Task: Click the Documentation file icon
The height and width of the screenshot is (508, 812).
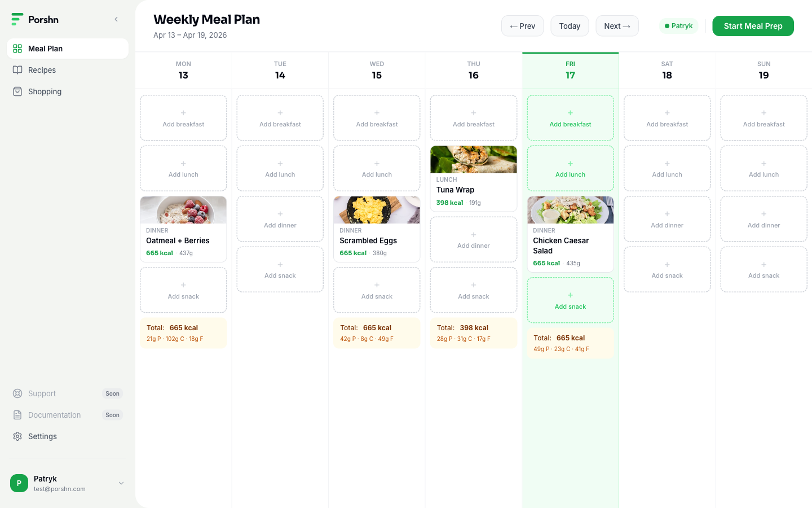Action: tap(17, 415)
